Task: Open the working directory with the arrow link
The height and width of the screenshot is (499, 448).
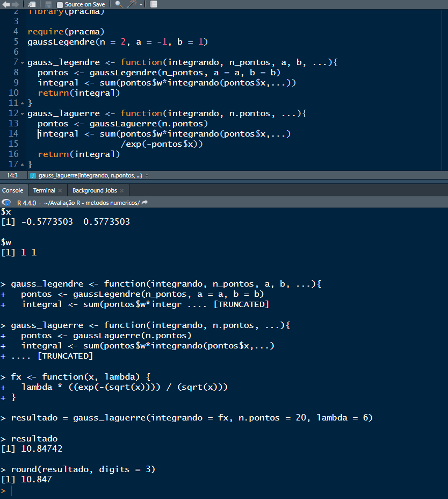Action: coord(144,203)
